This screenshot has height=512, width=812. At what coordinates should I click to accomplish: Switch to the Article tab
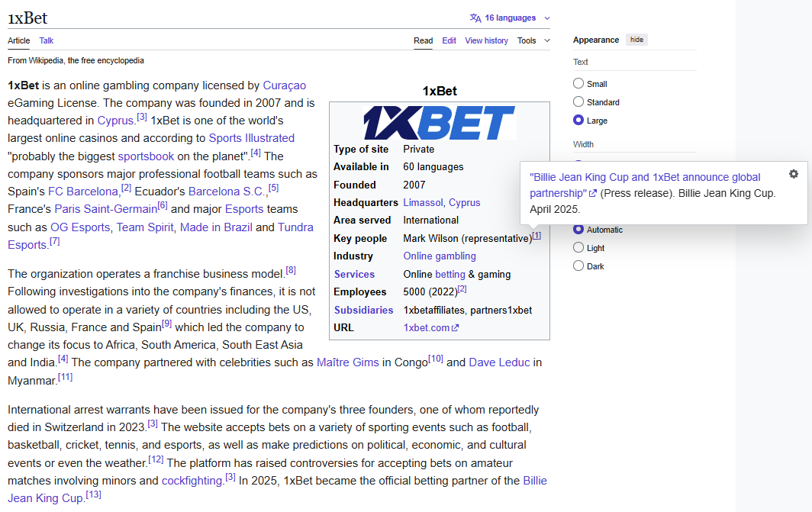18,40
